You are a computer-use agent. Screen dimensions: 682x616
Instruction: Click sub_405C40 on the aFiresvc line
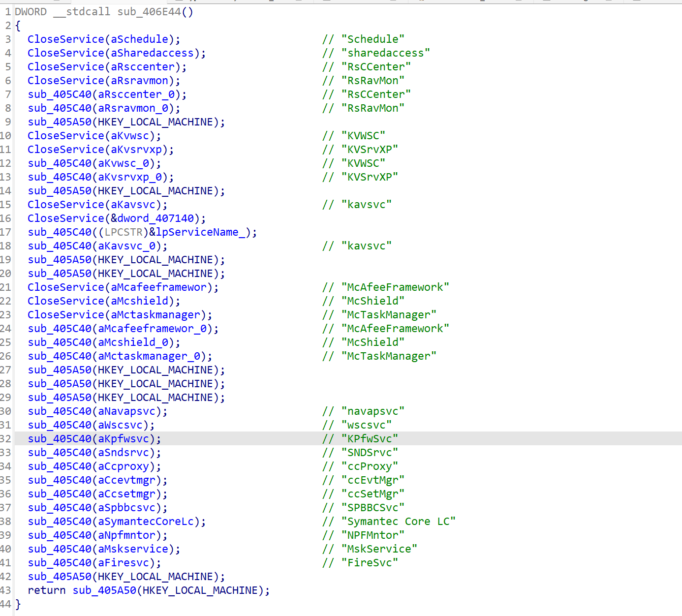(x=60, y=562)
